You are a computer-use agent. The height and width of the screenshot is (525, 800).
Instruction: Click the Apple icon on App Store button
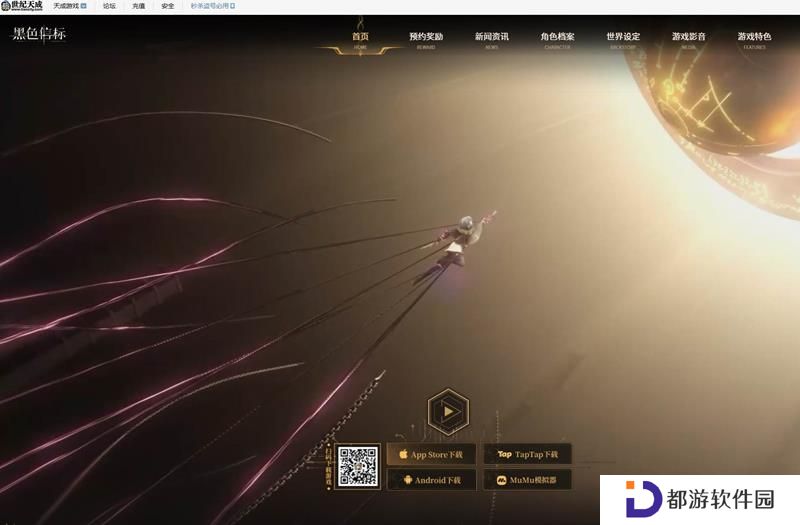pyautogui.click(x=403, y=454)
